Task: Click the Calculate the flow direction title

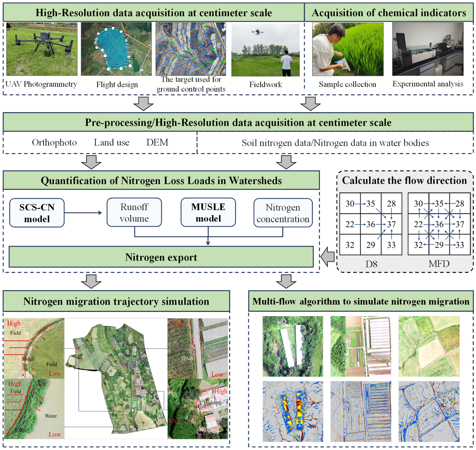Action: [404, 180]
